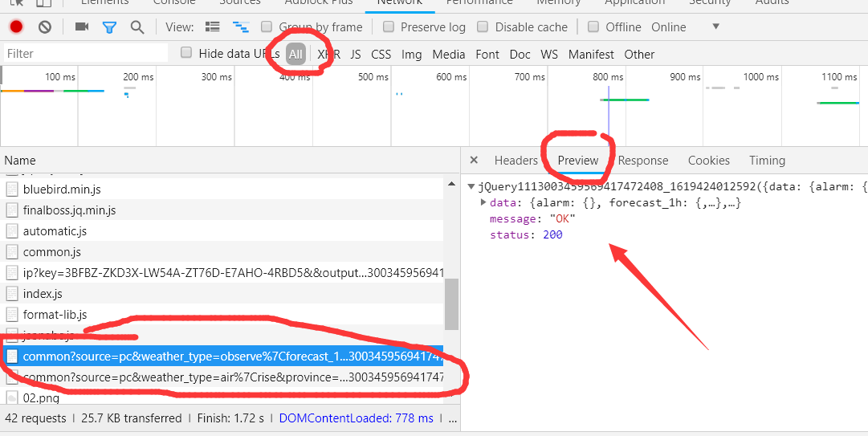Toggle screenshot capture using the camera icon
This screenshot has width=868, height=436.
point(82,26)
